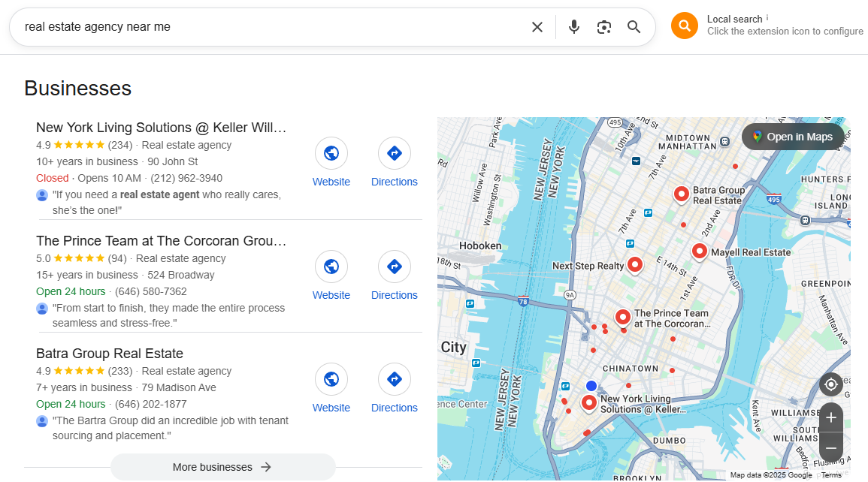This screenshot has width=868, height=482.
Task: Clear the search box text
Action: click(537, 27)
